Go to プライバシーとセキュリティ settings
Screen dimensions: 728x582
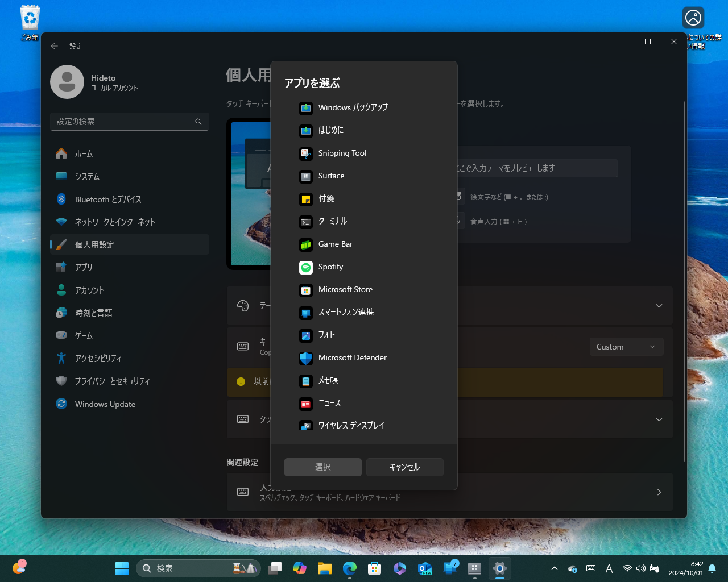pyautogui.click(x=130, y=381)
